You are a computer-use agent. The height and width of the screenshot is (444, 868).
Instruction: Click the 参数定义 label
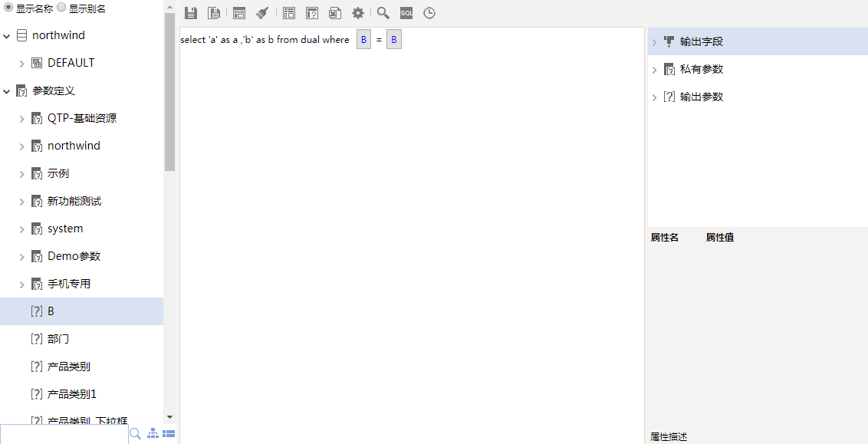click(x=54, y=90)
